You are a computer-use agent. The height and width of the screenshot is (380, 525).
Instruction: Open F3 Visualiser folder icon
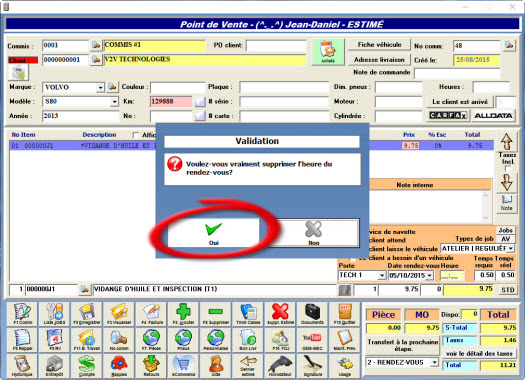[119, 314]
